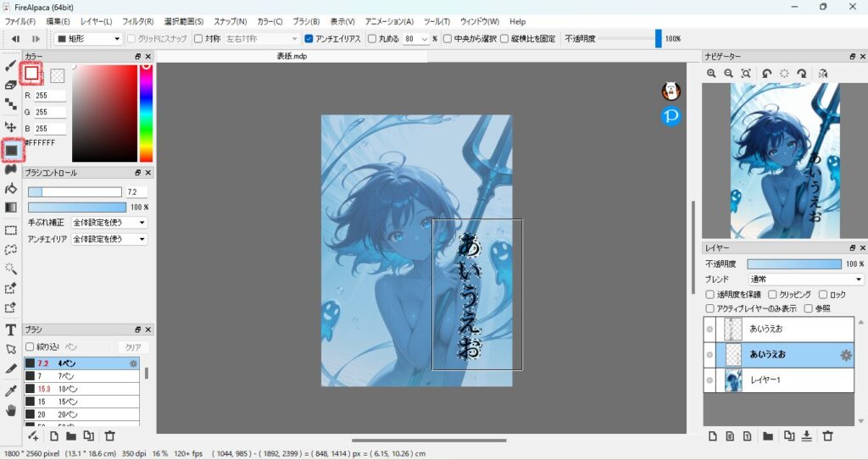868x460 pixels.
Task: Open 選択範囲(S) menu
Action: 184,21
